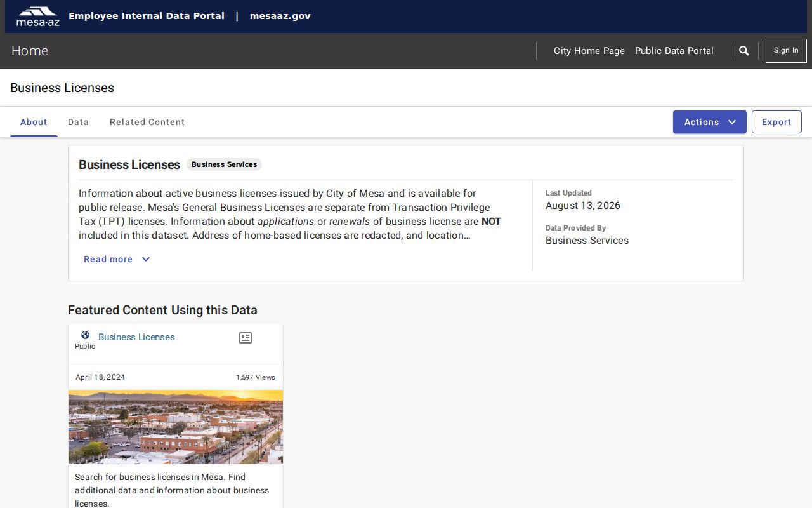Open the Business Licenses featured card link

(x=136, y=337)
